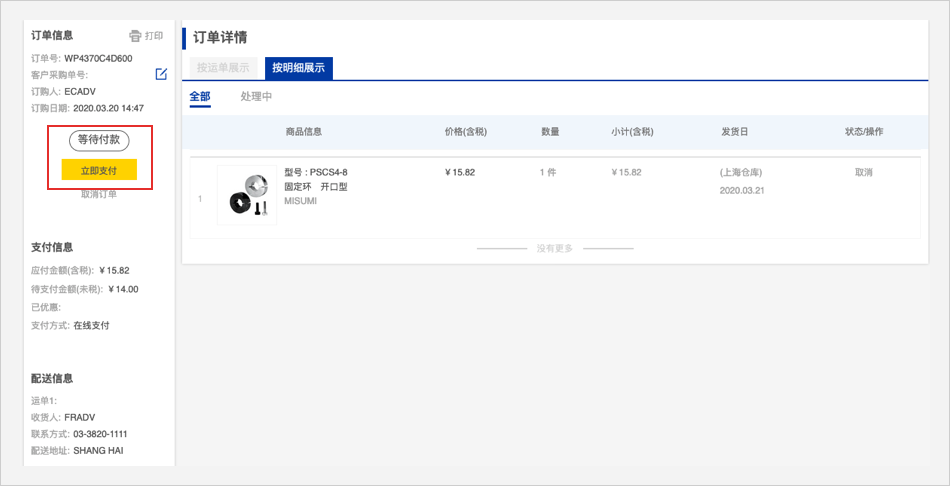The image size is (950, 486).
Task: Open the 型号 PSCS4-8 product link
Action: 316,172
